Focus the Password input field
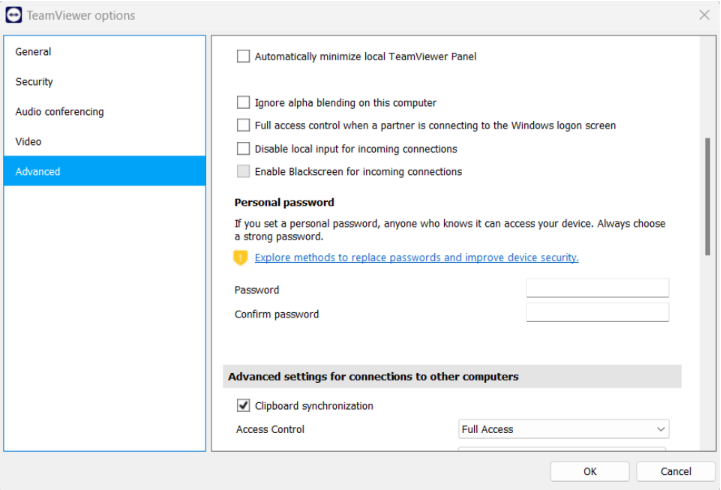The width and height of the screenshot is (721, 490). click(597, 289)
